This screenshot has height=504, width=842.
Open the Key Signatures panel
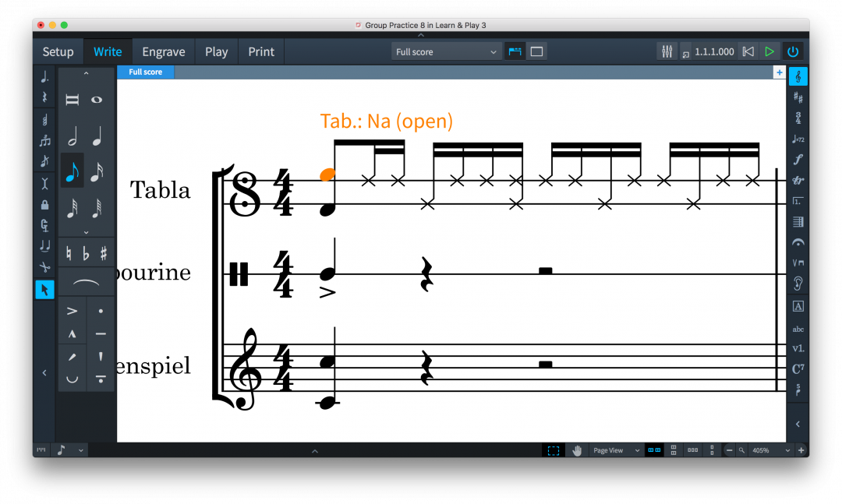[x=798, y=97]
